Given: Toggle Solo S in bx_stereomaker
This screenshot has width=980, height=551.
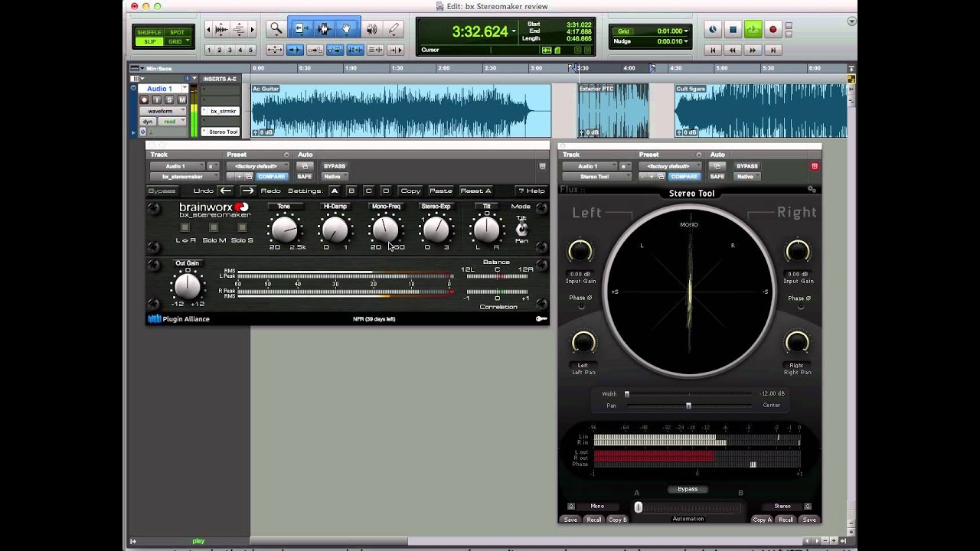Looking at the screenshot, I should point(242,227).
